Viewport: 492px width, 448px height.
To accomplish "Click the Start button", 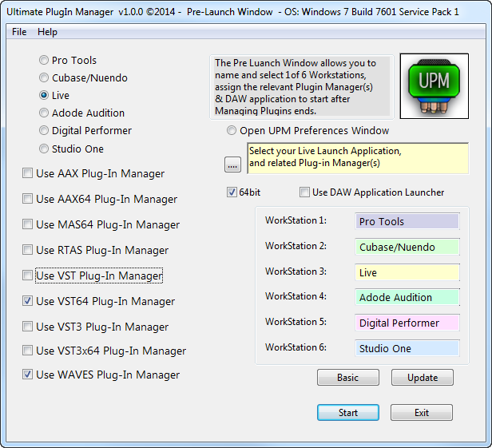I will [x=348, y=413].
